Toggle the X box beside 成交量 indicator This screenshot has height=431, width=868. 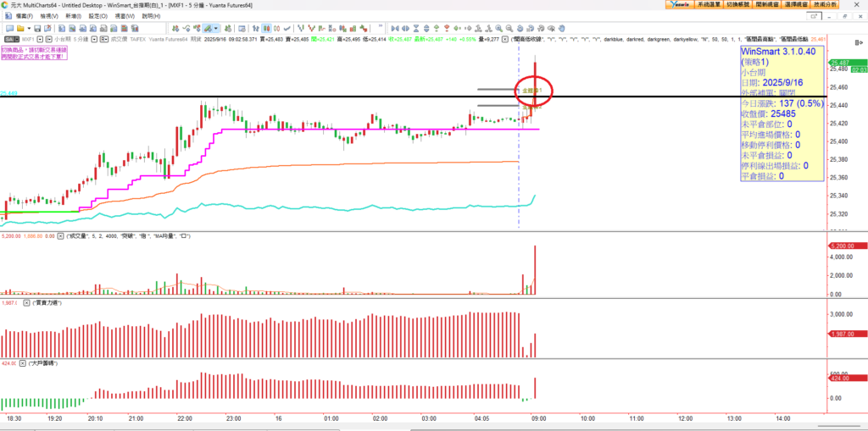pyautogui.click(x=60, y=235)
